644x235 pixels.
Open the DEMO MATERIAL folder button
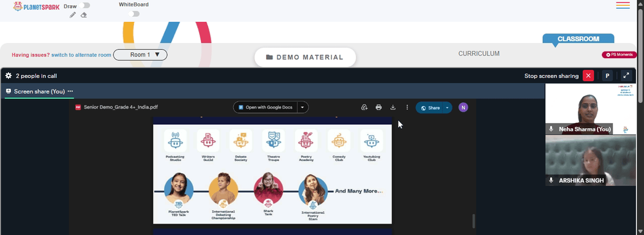(305, 57)
